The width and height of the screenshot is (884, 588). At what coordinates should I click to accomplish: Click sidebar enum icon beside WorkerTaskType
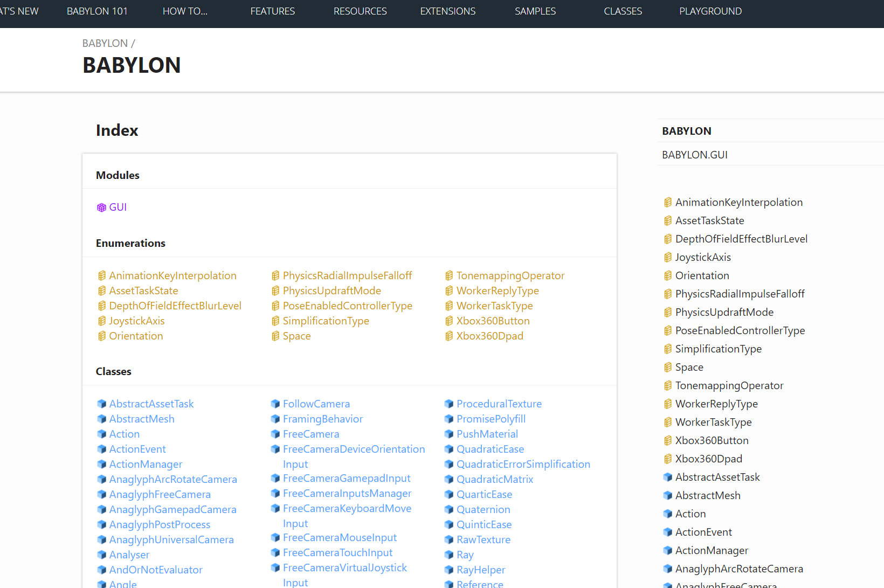pos(668,423)
